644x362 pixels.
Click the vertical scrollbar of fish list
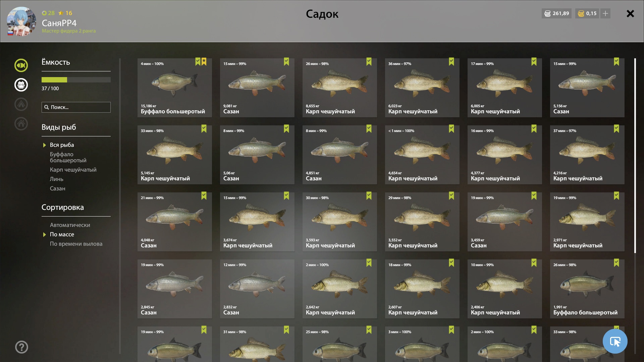635,156
